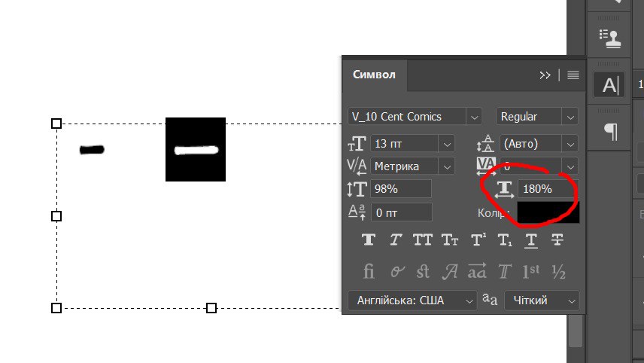Screen dimensions: 644x363
Task: Toggle Strikethrough text style
Action: [557, 239]
